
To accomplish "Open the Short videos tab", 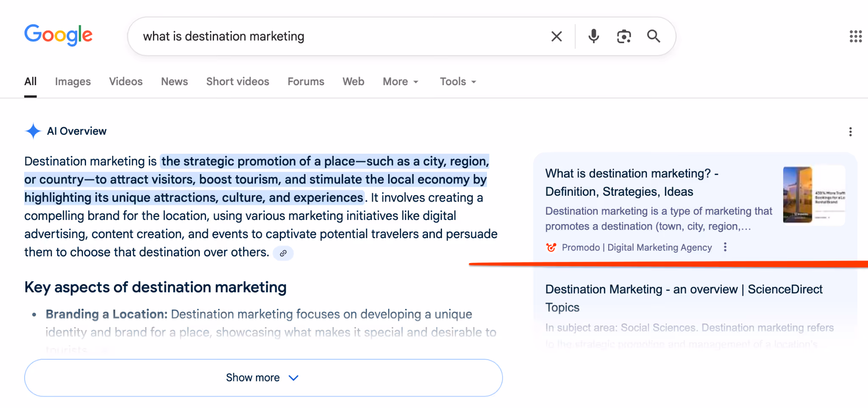I will point(238,81).
